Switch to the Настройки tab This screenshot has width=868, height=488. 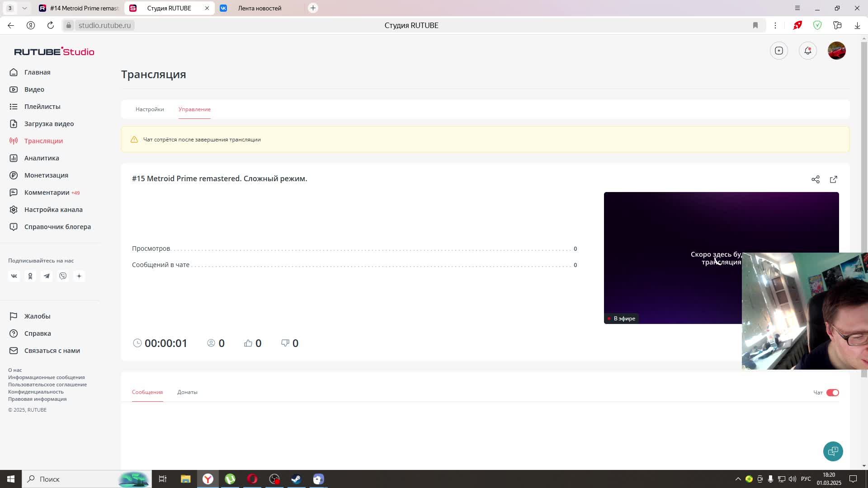150,109
